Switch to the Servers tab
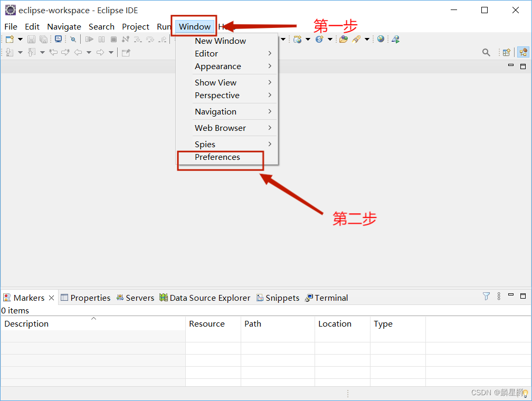Viewport: 532px width, 401px height. click(x=135, y=298)
